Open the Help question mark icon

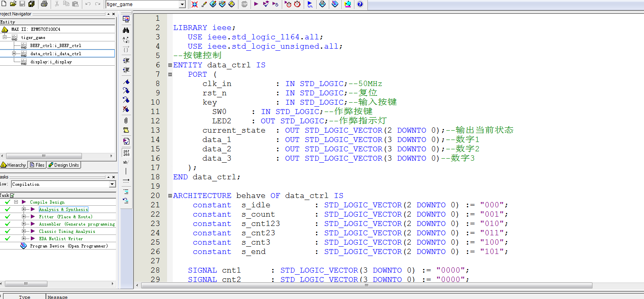(360, 4)
